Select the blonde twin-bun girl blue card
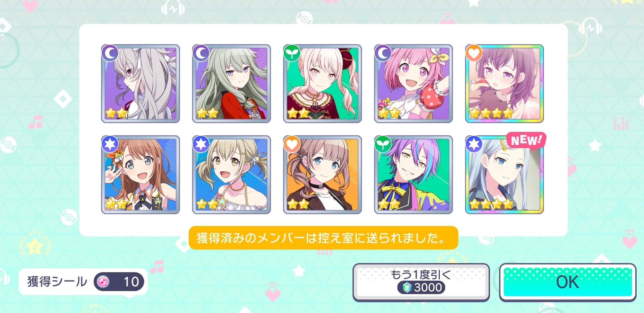The image size is (644, 313). 232,175
